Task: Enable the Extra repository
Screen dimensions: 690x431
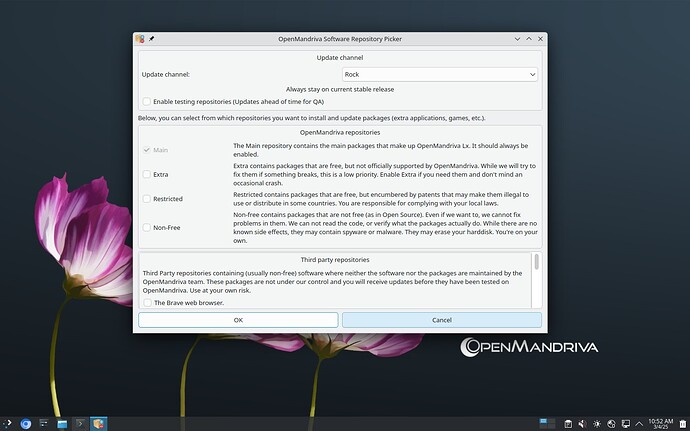Action: 147,174
